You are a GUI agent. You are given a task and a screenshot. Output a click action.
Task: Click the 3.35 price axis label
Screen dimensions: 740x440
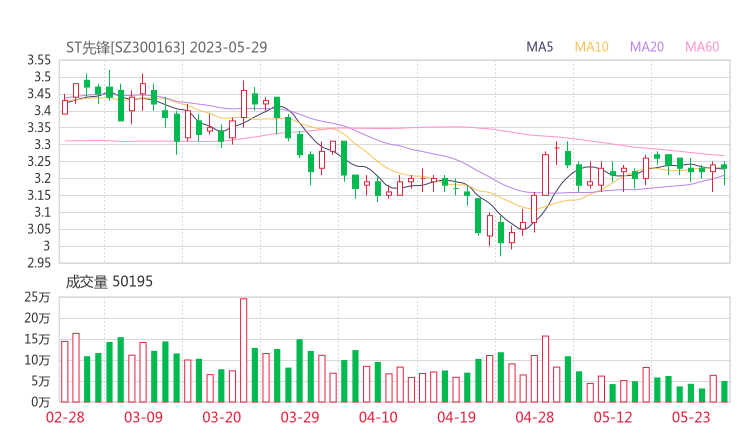coord(39,128)
